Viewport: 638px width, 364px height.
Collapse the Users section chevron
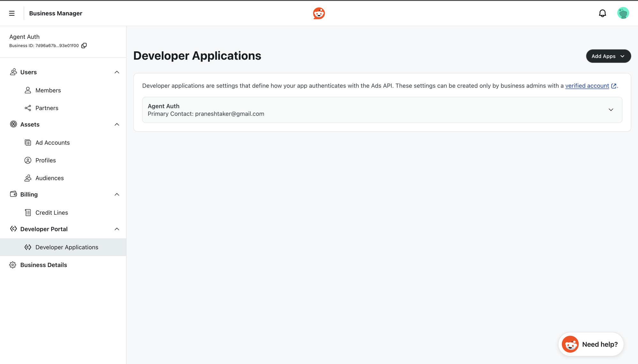[x=117, y=72]
